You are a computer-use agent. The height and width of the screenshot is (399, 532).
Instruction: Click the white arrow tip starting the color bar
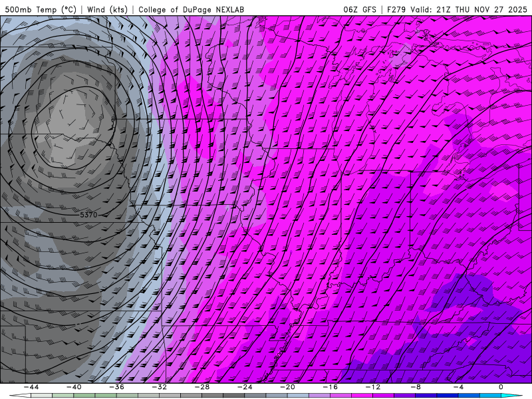point(20,396)
